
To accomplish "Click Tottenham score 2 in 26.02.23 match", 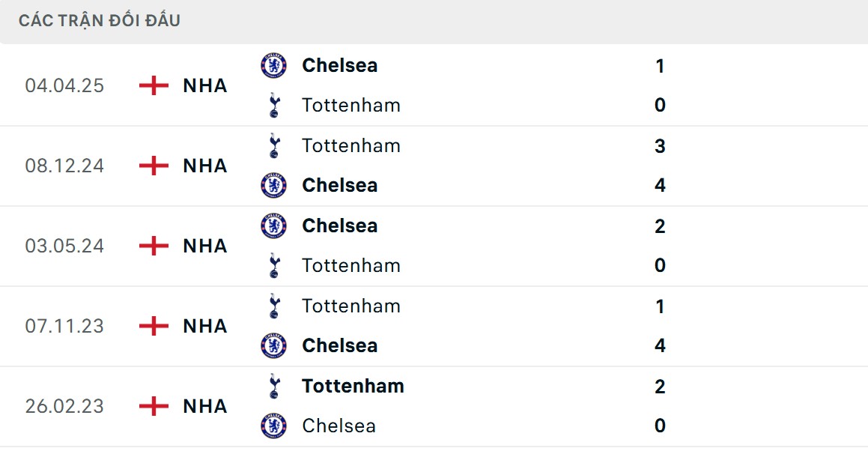I will [x=660, y=386].
